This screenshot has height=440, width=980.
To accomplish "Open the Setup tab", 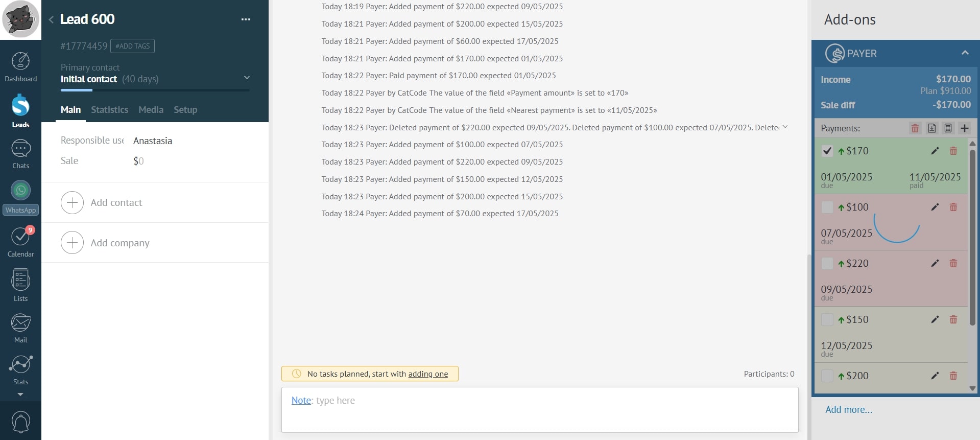I will pyautogui.click(x=185, y=110).
